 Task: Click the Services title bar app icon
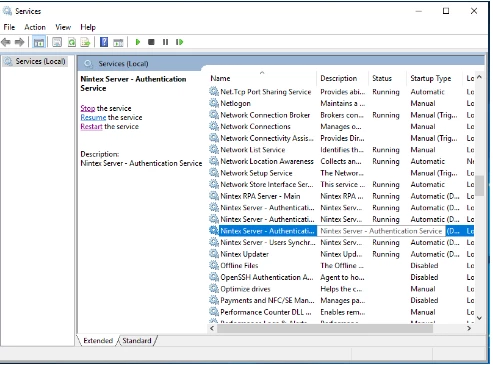[x=7, y=11]
